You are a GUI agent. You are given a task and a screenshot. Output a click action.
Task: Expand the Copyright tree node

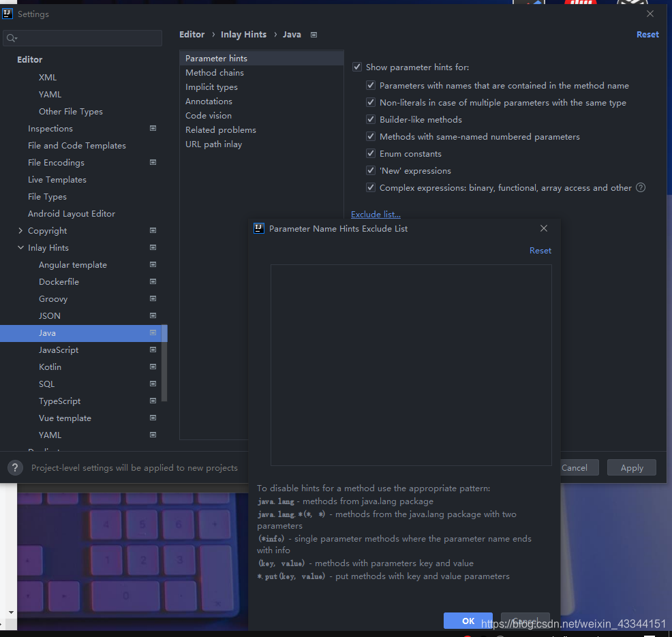pos(20,230)
